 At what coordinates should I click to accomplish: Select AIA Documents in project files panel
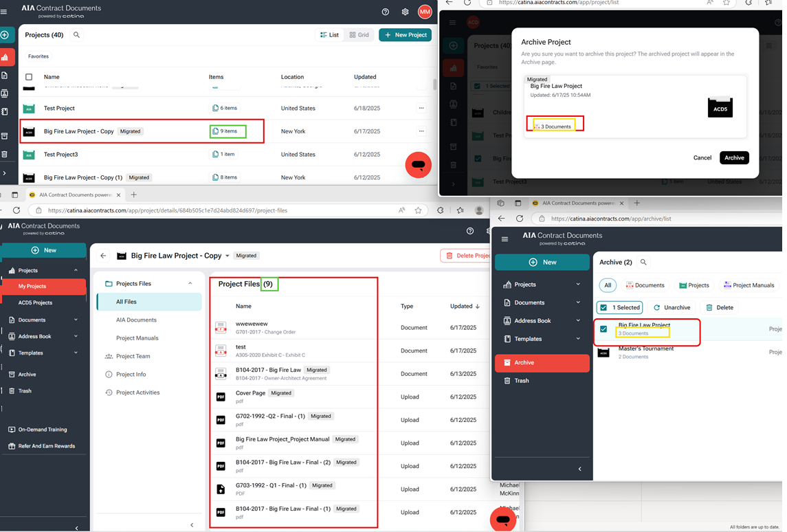point(136,320)
